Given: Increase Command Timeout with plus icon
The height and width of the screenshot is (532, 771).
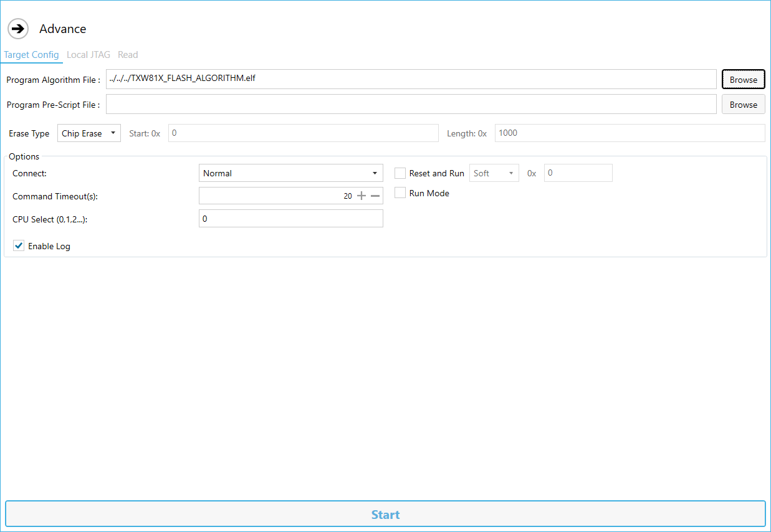Looking at the screenshot, I should pos(362,196).
